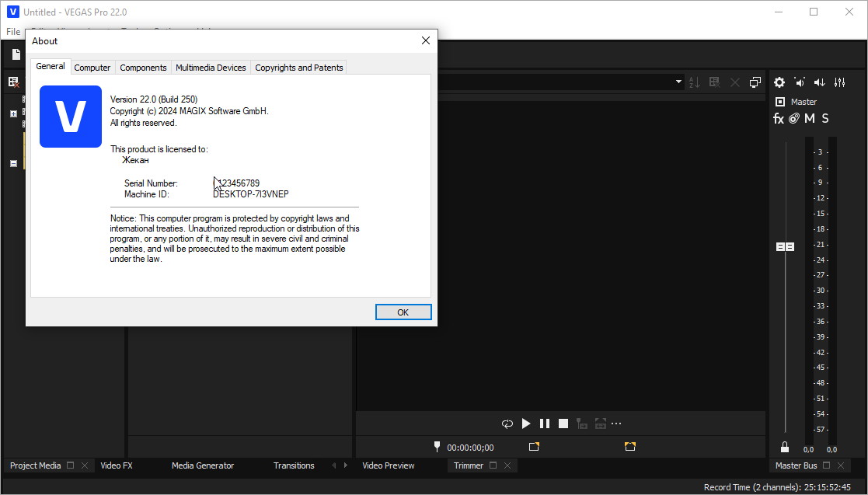This screenshot has width=868, height=495.
Task: Toggle Master bus automation settings
Action: click(794, 118)
